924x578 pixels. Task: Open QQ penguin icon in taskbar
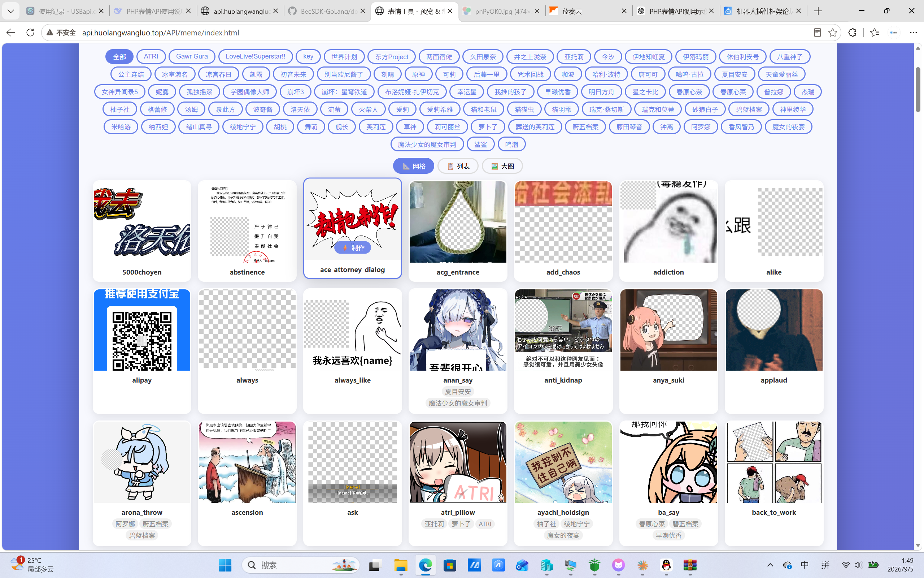pos(666,565)
